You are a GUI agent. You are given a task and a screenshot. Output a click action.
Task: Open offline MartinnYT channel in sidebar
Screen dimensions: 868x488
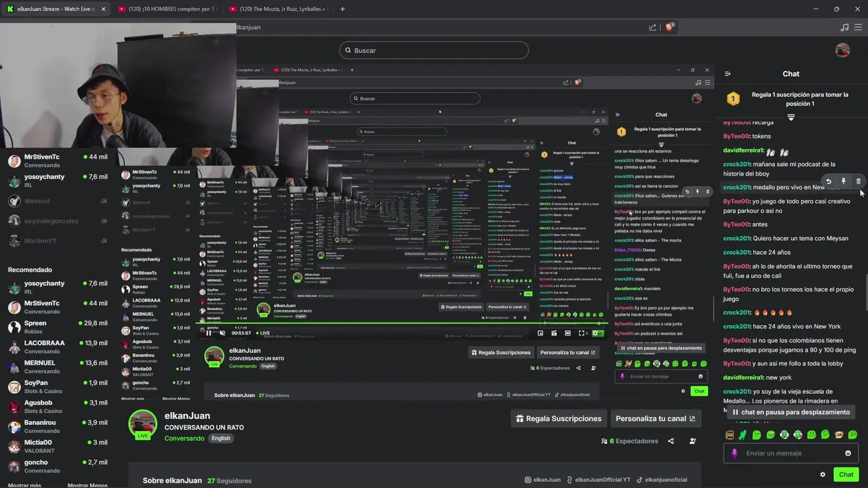[x=58, y=241]
